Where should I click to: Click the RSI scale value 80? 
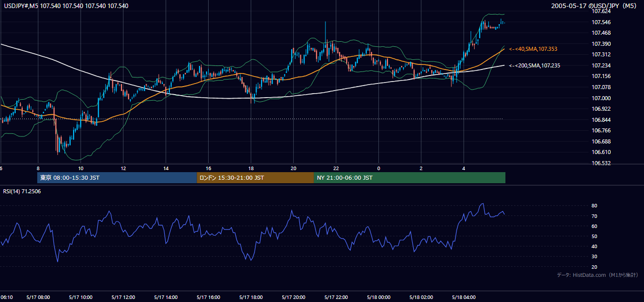594,206
